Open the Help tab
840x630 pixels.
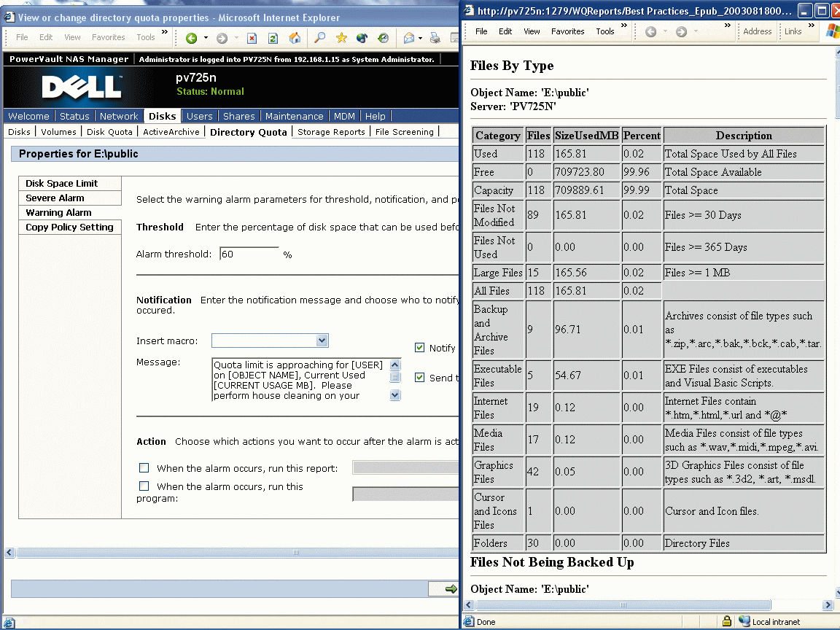coord(375,116)
